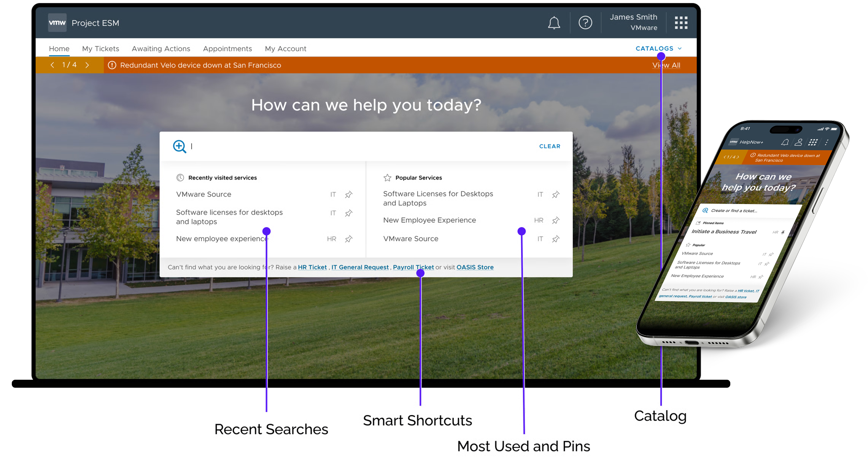The width and height of the screenshot is (868, 476).
Task: Click the help question mark icon
Action: (585, 23)
